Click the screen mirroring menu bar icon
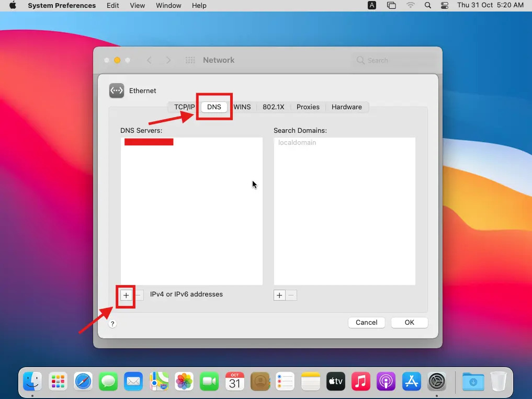Screen dimensions: 532x399 pos(391,5)
